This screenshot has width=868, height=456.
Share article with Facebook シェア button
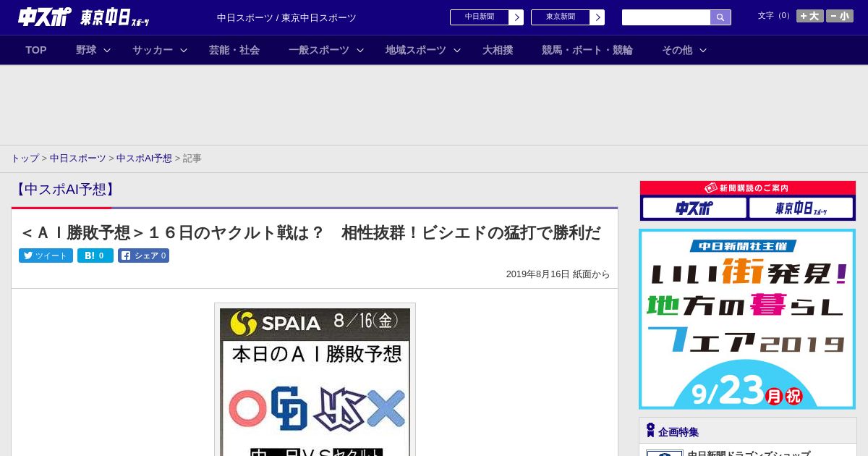(143, 256)
